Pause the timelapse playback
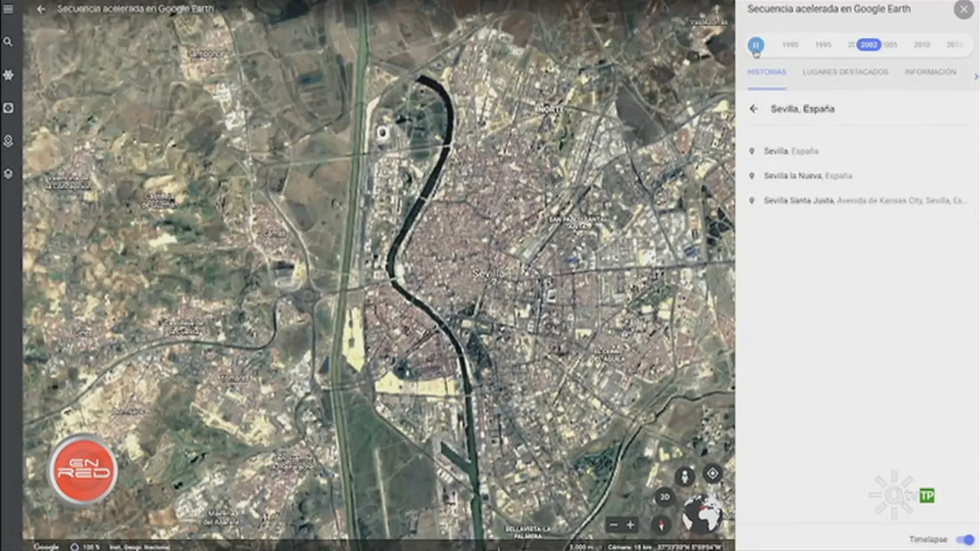Screen dimensions: 980x551 (756, 45)
